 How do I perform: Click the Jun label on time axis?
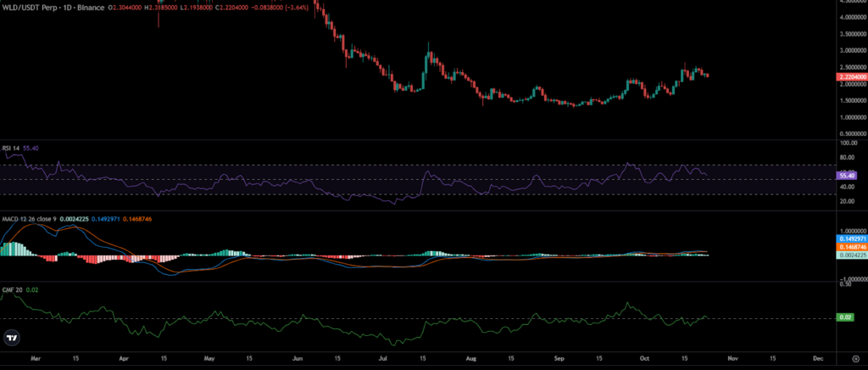299,358
